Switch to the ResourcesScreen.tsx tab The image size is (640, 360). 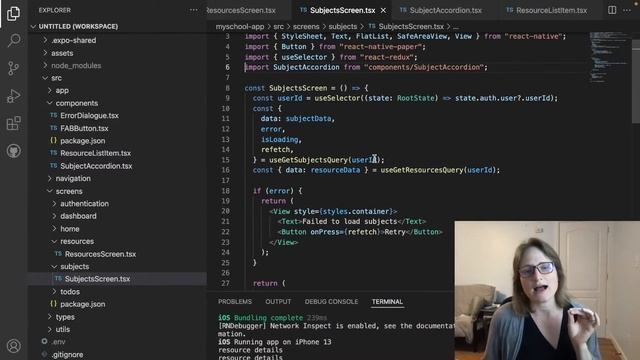point(241,11)
